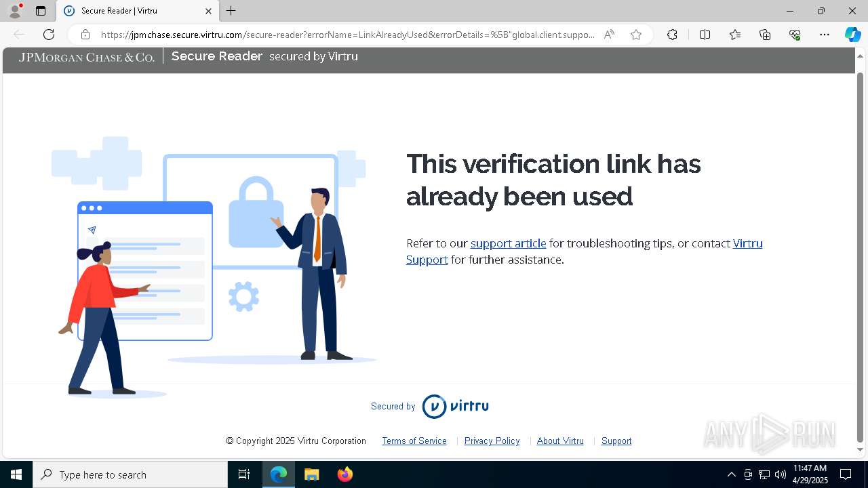This screenshot has width=868, height=488.
Task: Open Collections panel
Action: click(765, 35)
